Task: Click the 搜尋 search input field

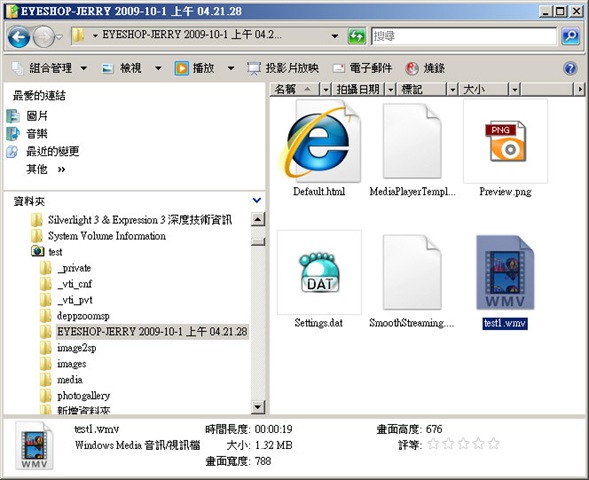Action: (464, 36)
